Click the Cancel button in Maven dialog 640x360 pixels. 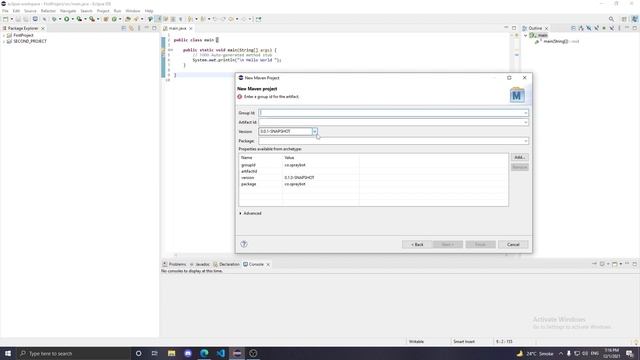(x=513, y=244)
